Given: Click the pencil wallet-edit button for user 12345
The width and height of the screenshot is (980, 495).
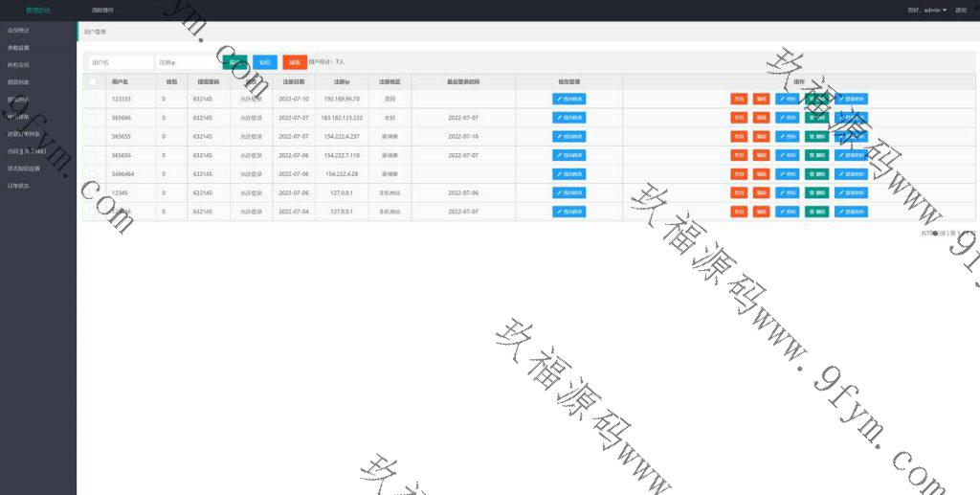Looking at the screenshot, I should click(568, 193).
